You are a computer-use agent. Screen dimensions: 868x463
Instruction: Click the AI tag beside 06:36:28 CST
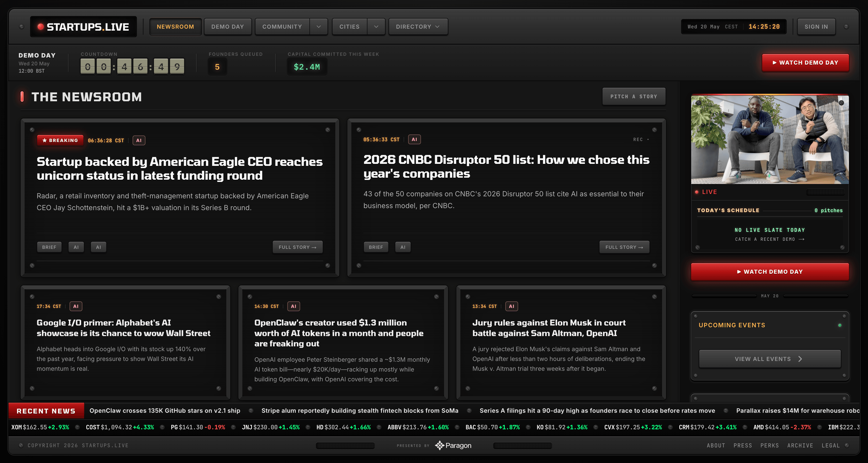pos(139,140)
